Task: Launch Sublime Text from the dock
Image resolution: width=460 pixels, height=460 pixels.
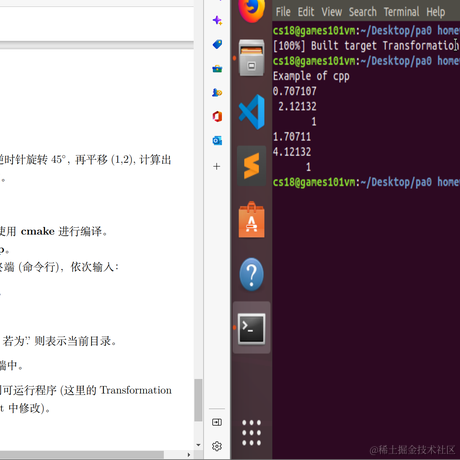Action: 252,166
